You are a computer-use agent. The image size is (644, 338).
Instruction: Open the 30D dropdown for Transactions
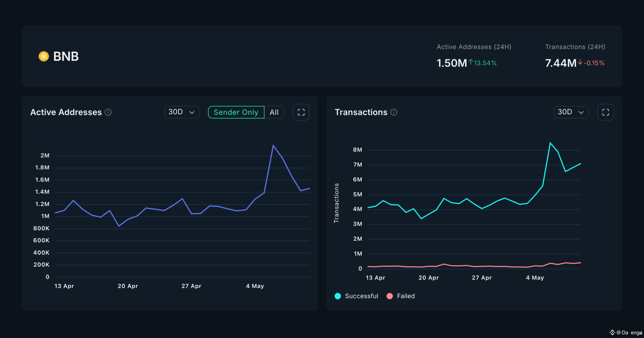click(571, 112)
